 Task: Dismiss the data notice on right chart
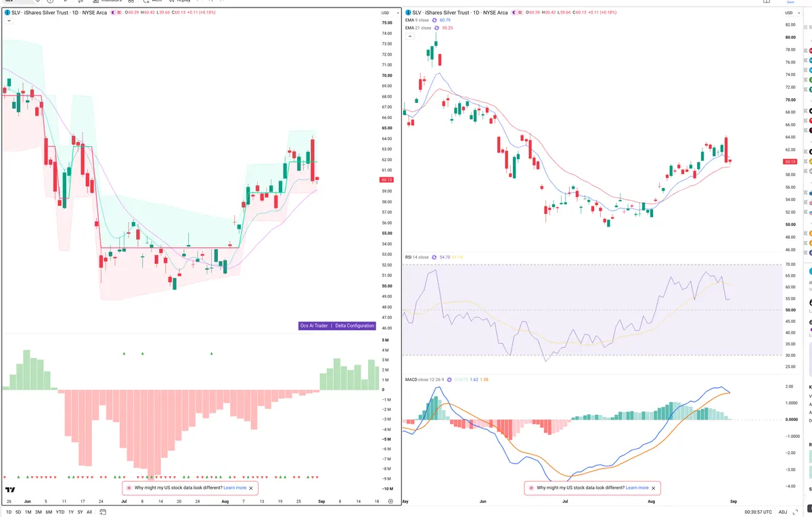(653, 487)
